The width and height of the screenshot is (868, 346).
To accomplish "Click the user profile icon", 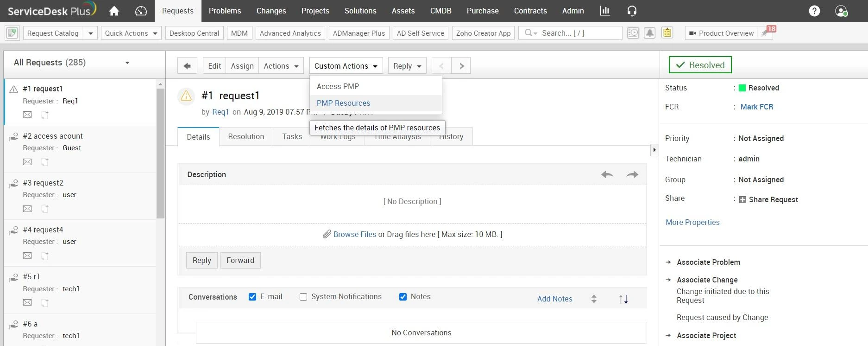I will pyautogui.click(x=841, y=11).
